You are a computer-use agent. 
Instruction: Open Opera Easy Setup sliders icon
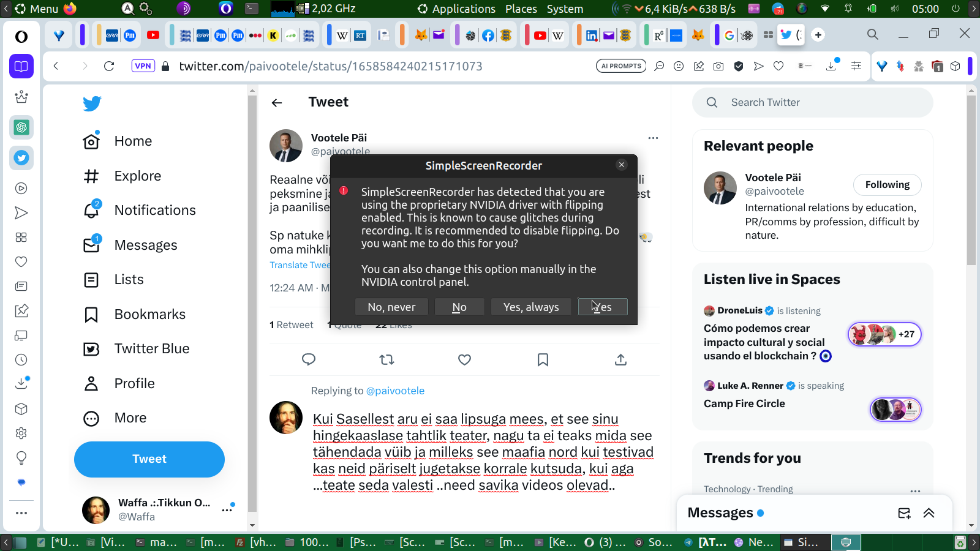click(856, 66)
